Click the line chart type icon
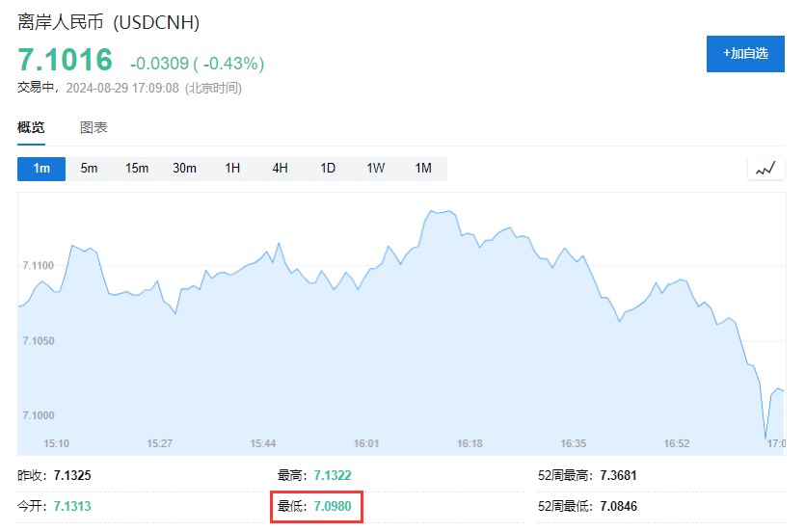 pos(765,169)
